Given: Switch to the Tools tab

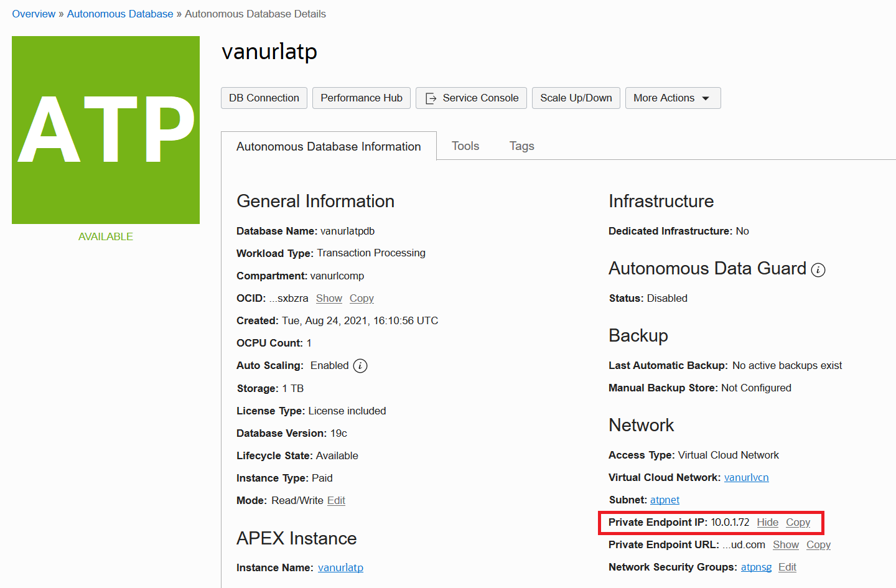Looking at the screenshot, I should pos(465,146).
